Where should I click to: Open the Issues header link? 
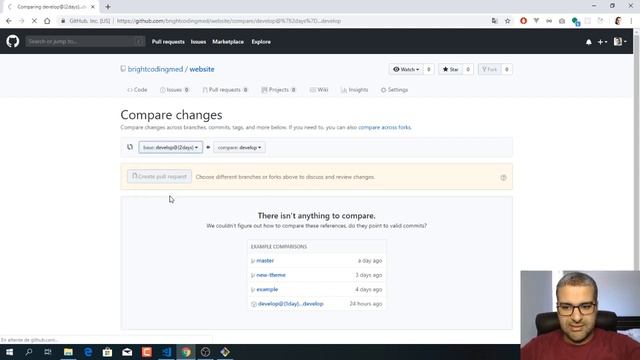pyautogui.click(x=198, y=42)
